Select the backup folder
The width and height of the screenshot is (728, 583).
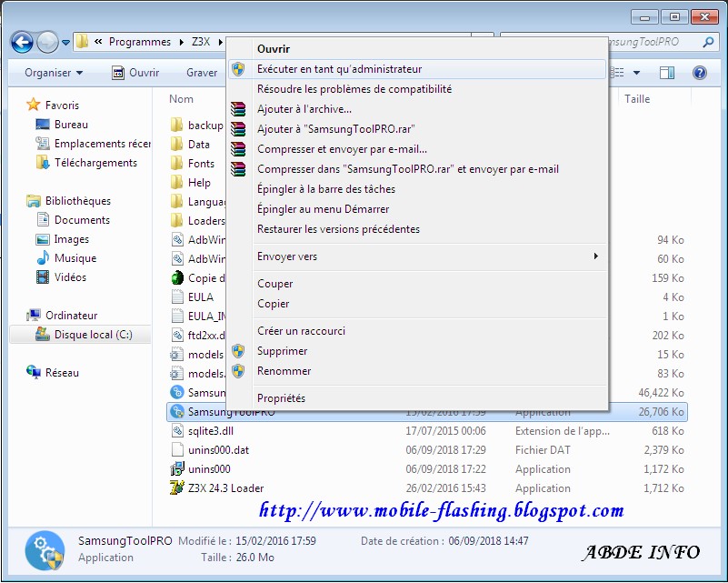(x=205, y=125)
